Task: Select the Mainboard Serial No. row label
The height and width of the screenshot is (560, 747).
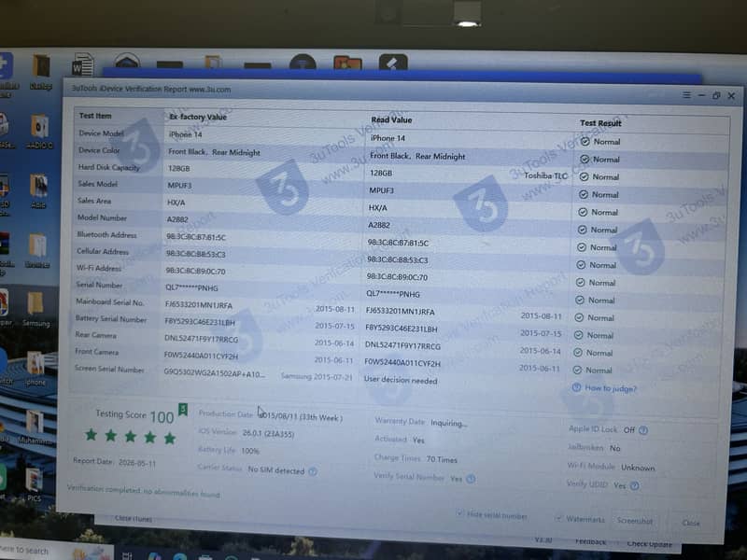Action: point(109,301)
